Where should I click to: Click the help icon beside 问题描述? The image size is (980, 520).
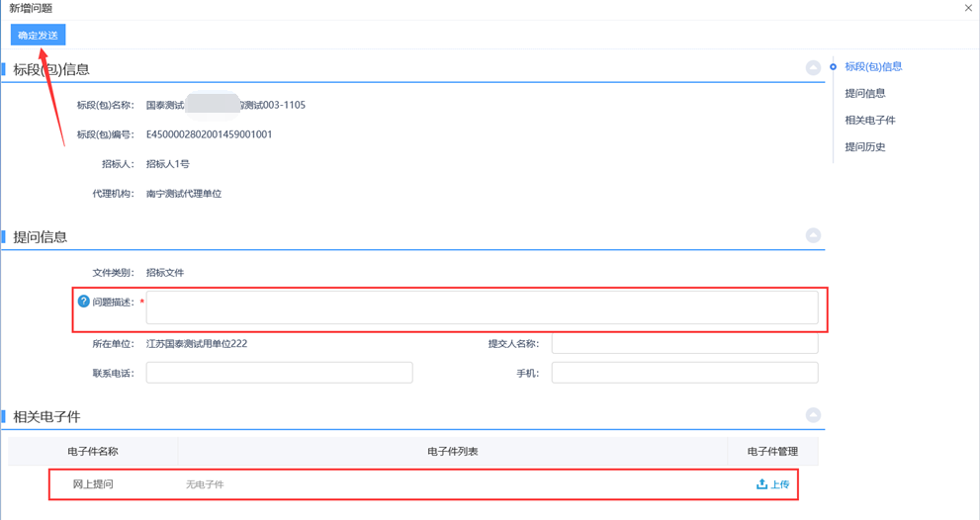point(84,302)
